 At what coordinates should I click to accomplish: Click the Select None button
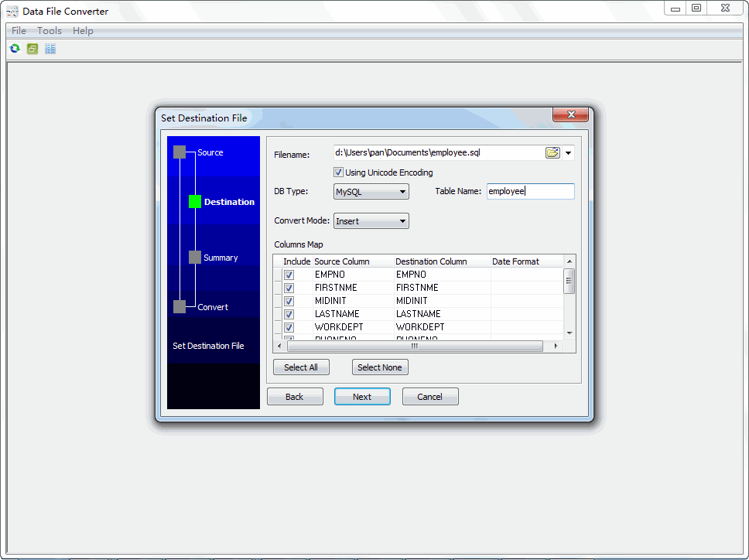pyautogui.click(x=380, y=367)
